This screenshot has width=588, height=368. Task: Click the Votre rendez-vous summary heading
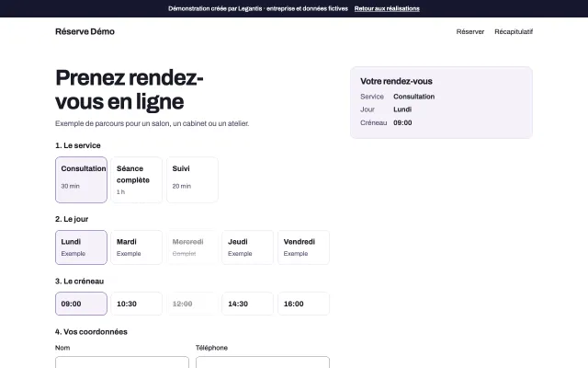pos(396,81)
